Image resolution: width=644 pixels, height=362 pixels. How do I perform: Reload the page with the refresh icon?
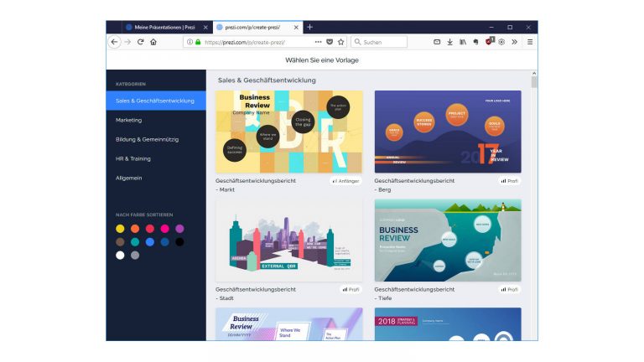click(x=141, y=42)
